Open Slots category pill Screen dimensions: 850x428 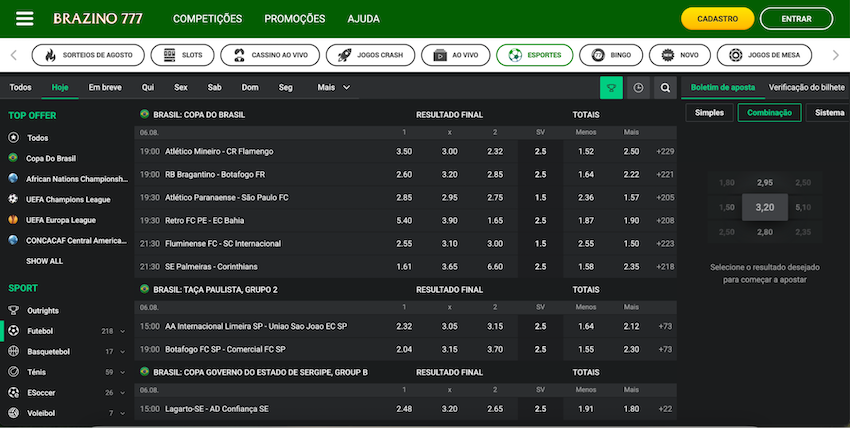(x=182, y=55)
